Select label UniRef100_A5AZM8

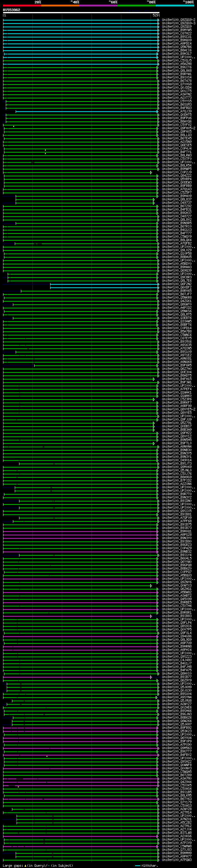click(177, 64)
